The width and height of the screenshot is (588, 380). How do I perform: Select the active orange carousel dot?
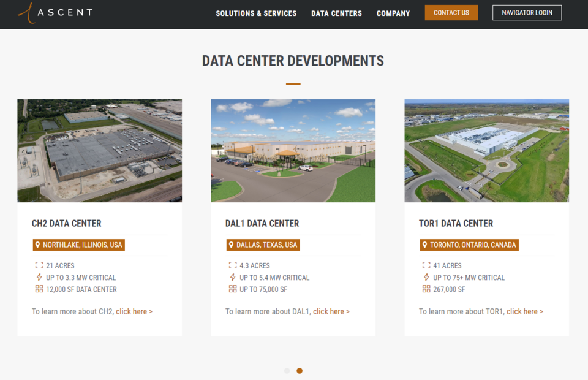(x=300, y=371)
